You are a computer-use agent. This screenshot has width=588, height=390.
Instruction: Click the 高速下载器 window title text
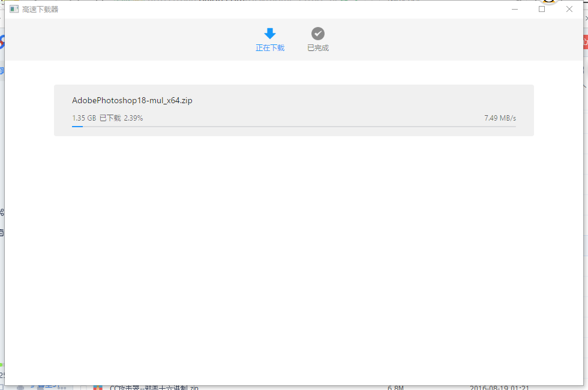pos(41,10)
